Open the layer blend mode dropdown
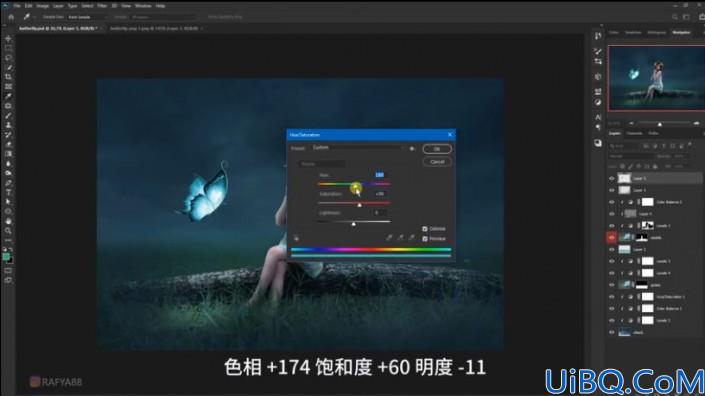Screen dimensions: 705x396 pyautogui.click(x=631, y=156)
